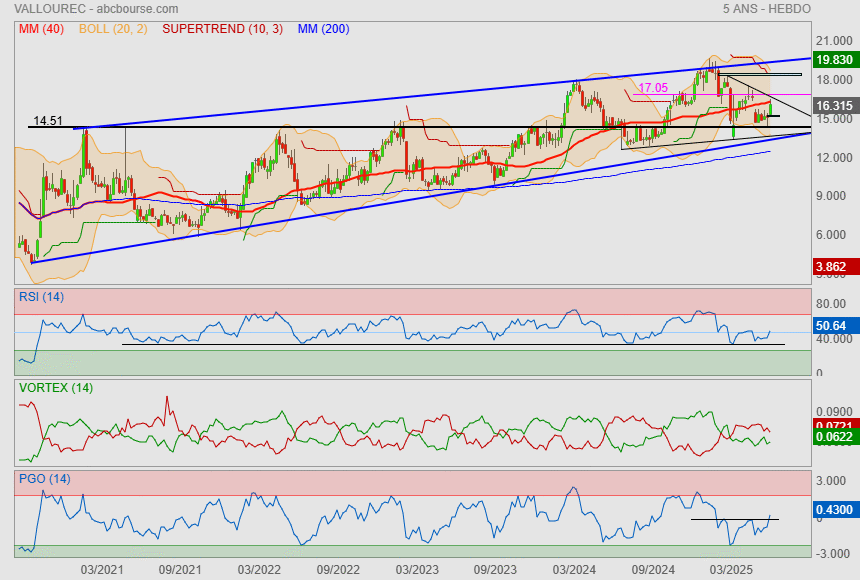Click the green vortex value 0.0622
Image resolution: width=860 pixels, height=580 pixels.
point(834,437)
